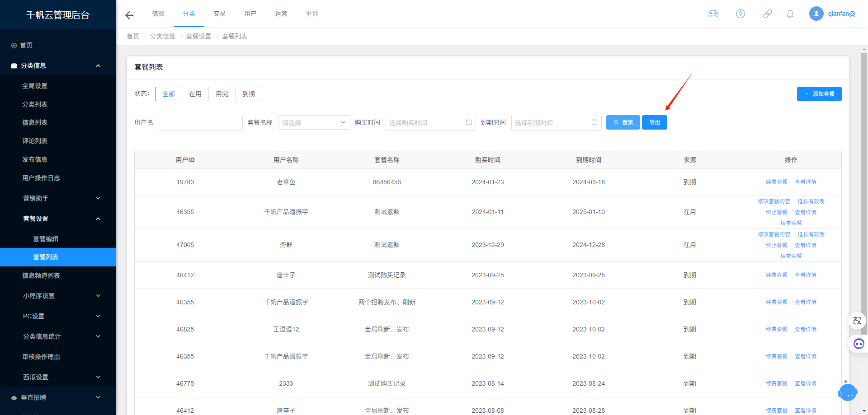Image resolution: width=868 pixels, height=415 pixels.
Task: Switch to the 分类 top tab
Action: click(189, 14)
